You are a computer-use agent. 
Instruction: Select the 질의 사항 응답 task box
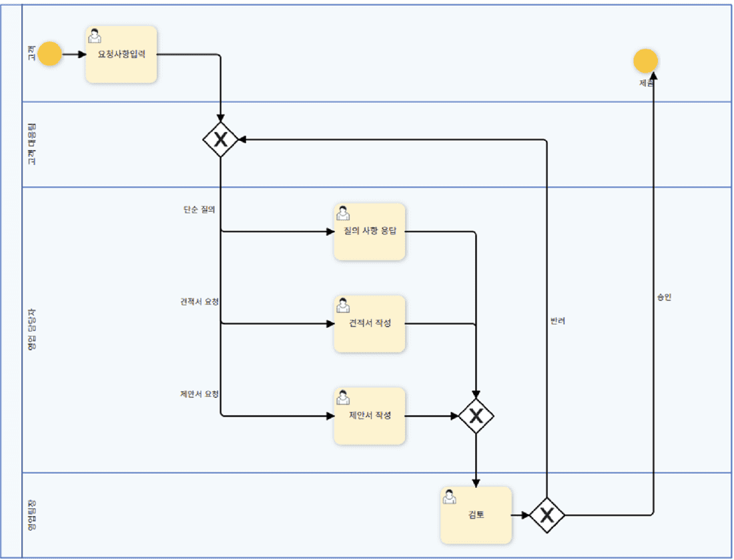(x=370, y=232)
